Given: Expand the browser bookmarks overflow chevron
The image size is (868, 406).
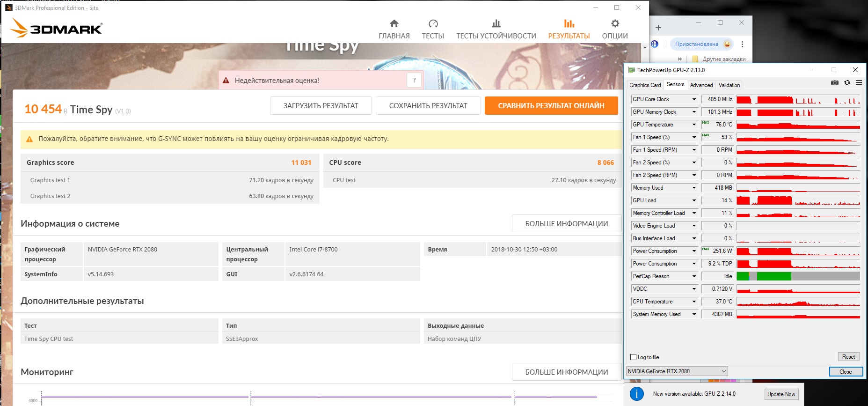Looking at the screenshot, I should point(680,59).
